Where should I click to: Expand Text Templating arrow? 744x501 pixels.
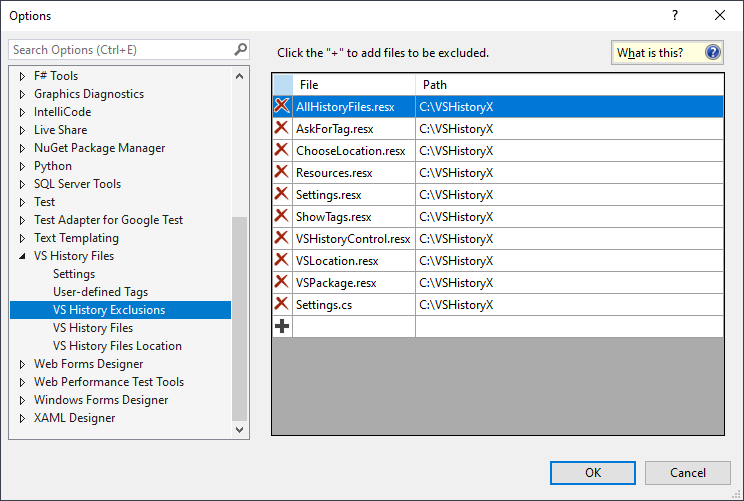[x=22, y=238]
